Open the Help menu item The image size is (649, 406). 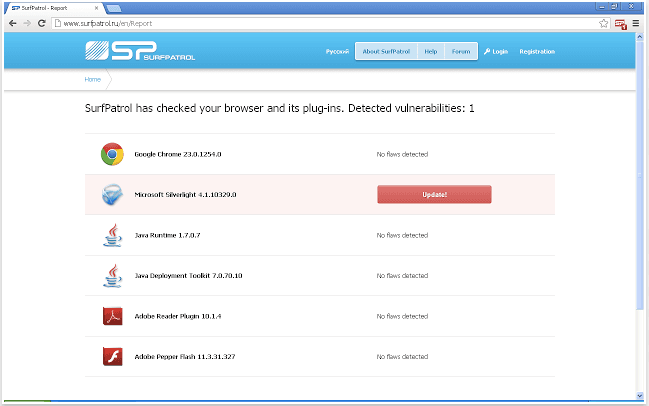tap(430, 51)
